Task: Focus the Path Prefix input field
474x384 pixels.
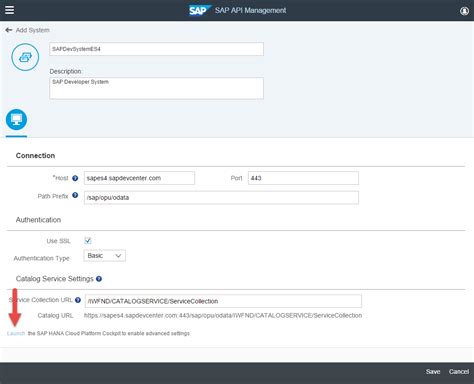Action: [x=221, y=197]
